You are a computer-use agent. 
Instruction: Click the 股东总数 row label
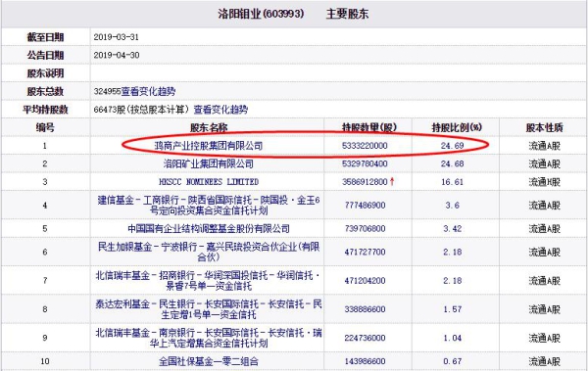[45, 91]
